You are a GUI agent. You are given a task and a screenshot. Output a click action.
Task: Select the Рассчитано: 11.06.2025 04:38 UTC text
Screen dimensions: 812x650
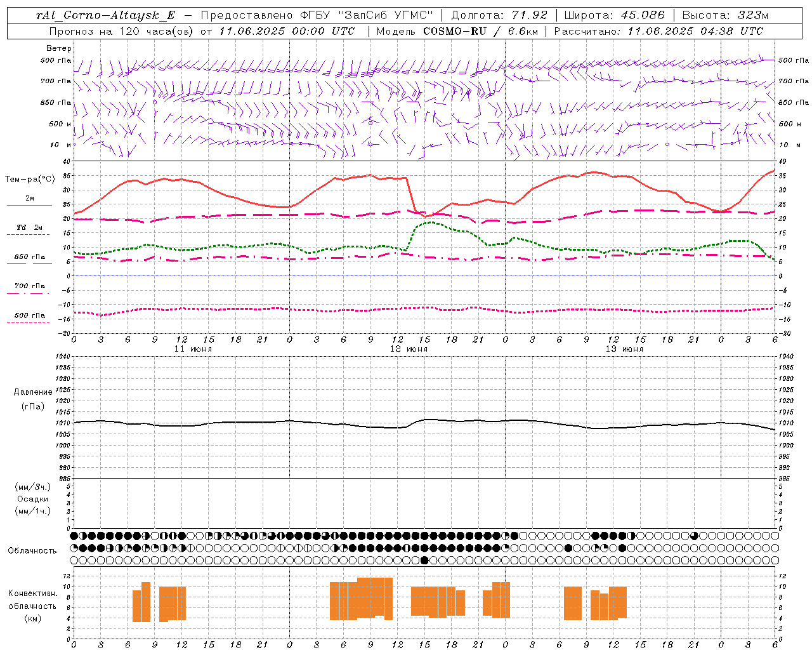pyautogui.click(x=658, y=31)
